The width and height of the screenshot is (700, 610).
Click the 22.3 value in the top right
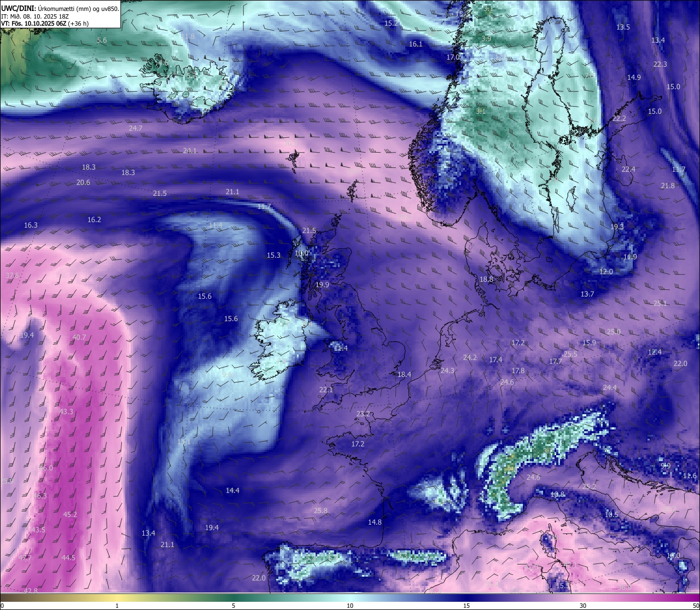pos(660,65)
